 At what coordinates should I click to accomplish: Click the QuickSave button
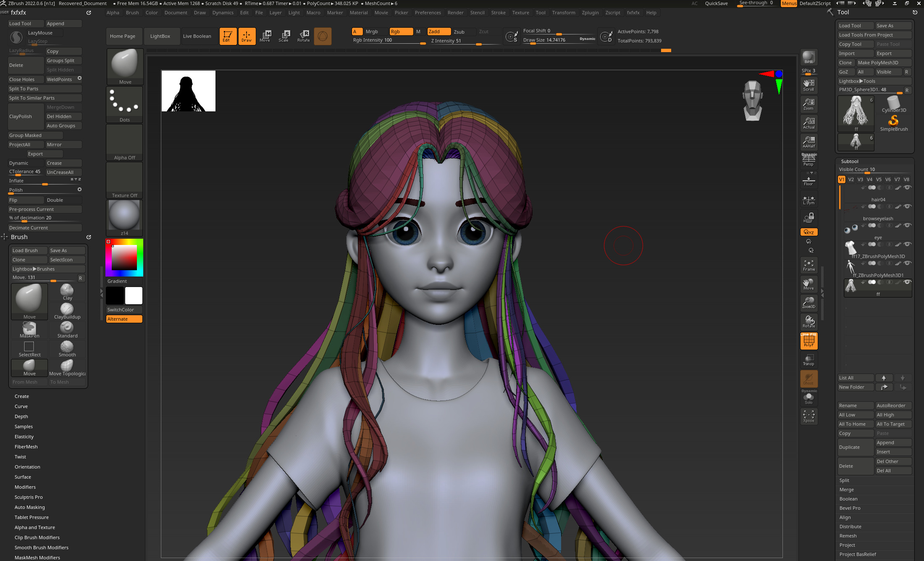[716, 3]
